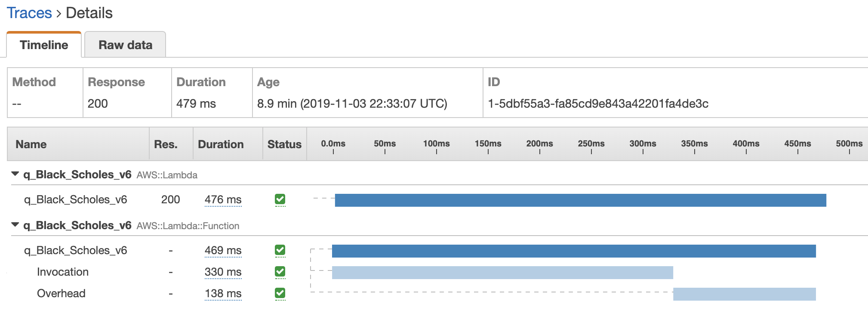Click the 330 ms Invocation duration link

(x=223, y=272)
